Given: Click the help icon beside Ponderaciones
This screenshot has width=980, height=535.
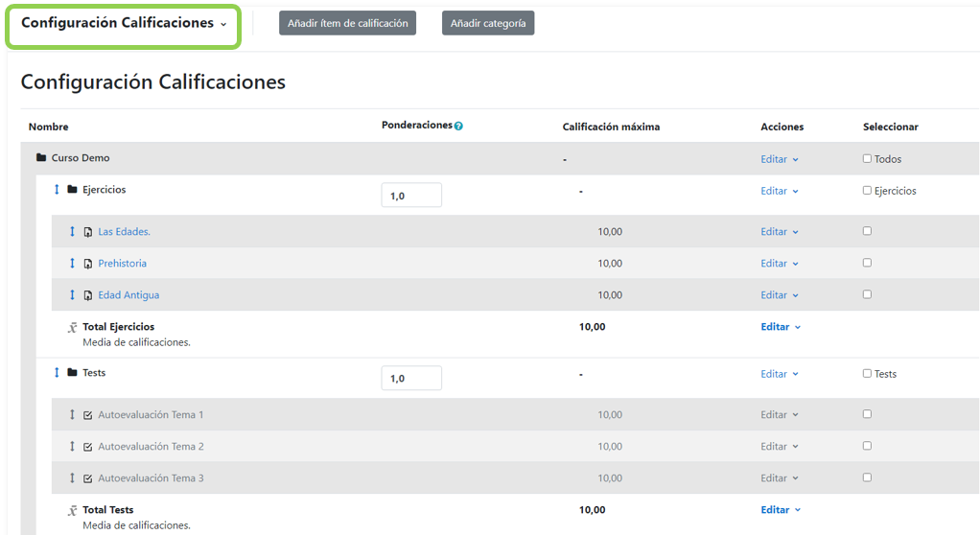Looking at the screenshot, I should coord(458,126).
